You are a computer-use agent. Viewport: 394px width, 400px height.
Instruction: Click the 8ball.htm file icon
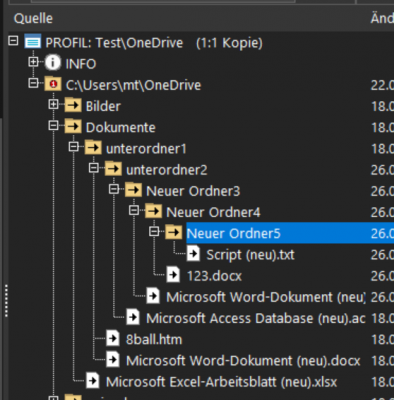tap(113, 339)
